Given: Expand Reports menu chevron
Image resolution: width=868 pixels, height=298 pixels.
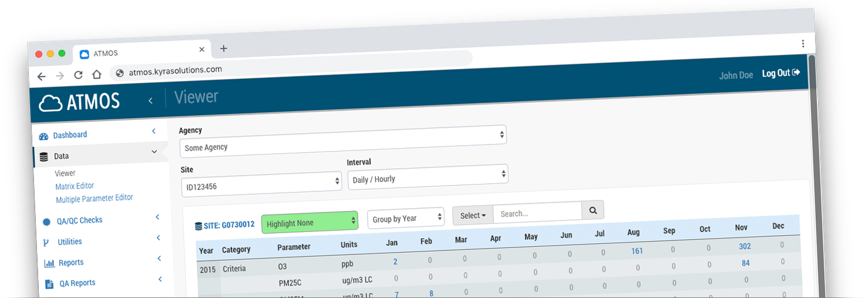Looking at the screenshot, I should (x=159, y=259).
